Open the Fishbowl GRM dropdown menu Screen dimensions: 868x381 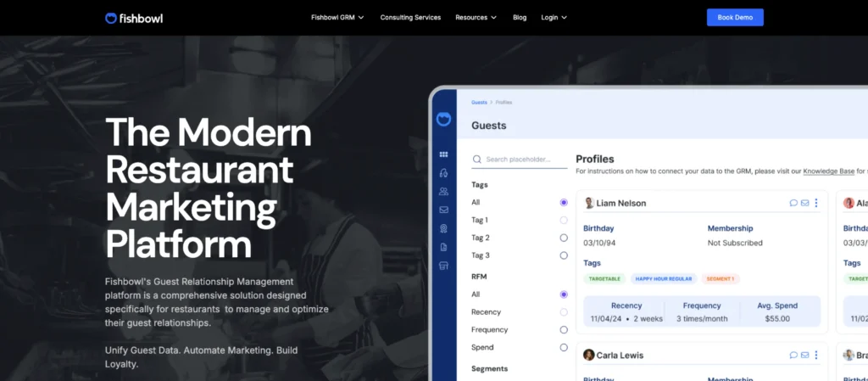[x=337, y=18]
